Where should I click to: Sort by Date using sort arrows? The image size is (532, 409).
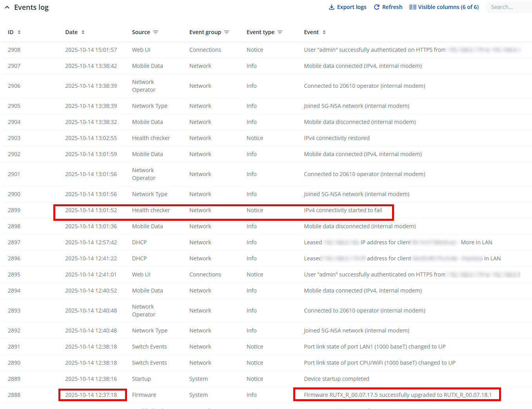(x=83, y=32)
